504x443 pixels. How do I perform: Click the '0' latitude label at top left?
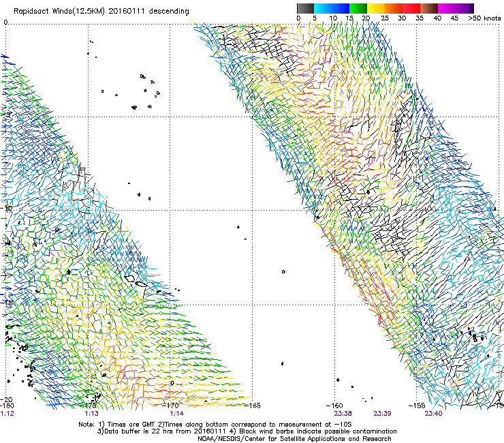pos(5,22)
